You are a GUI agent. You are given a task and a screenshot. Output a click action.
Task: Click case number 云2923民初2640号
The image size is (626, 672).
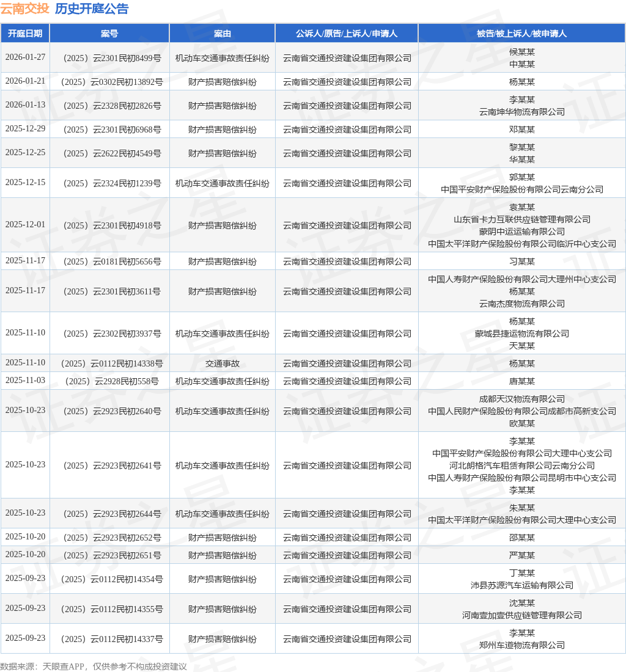click(112, 411)
